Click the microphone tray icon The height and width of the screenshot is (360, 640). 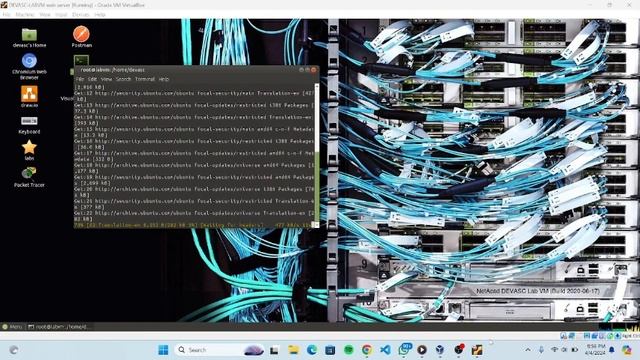click(x=541, y=350)
